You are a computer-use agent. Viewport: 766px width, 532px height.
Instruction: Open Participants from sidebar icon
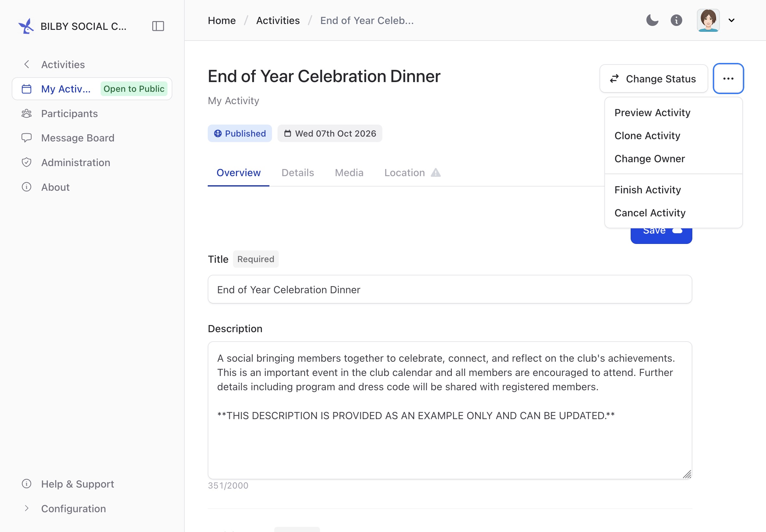[x=27, y=114]
